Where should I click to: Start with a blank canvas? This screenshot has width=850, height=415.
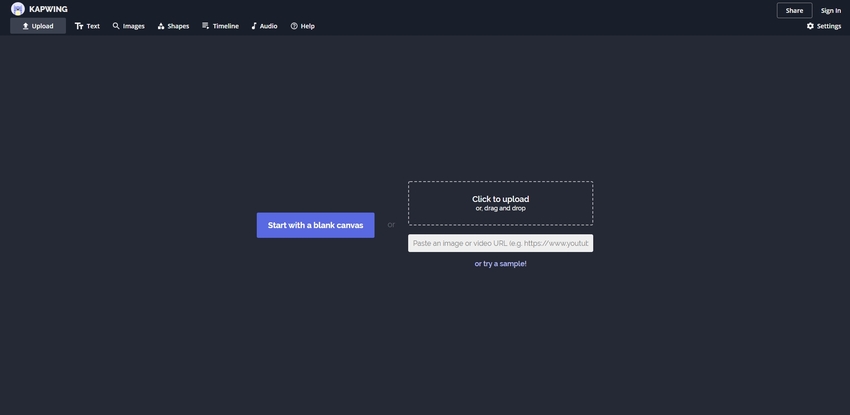315,225
